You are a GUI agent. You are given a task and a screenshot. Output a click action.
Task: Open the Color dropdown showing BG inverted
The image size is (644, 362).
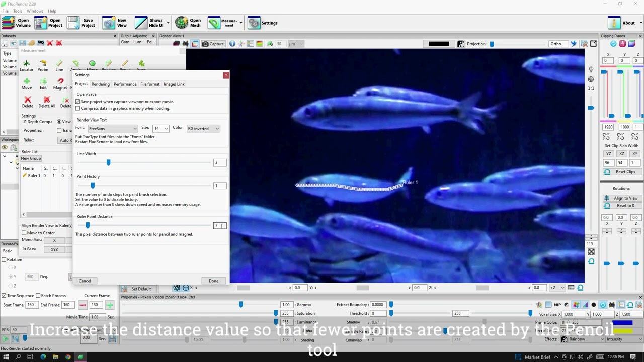pos(204,129)
